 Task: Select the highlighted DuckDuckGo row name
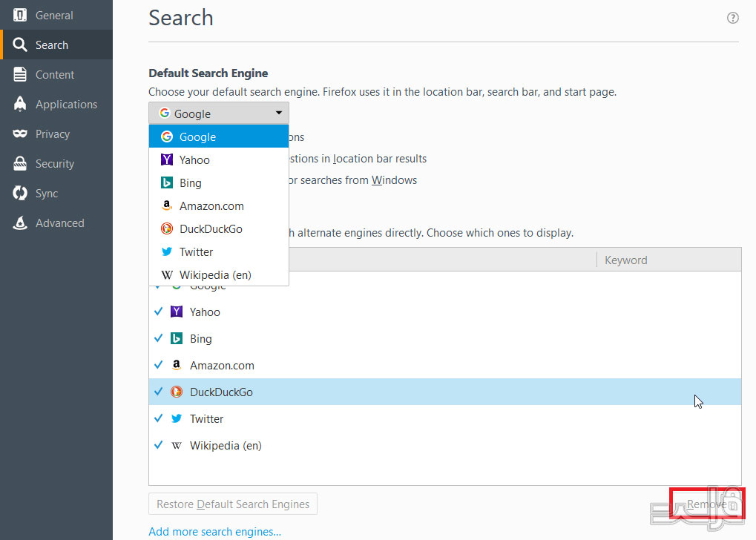pos(221,392)
